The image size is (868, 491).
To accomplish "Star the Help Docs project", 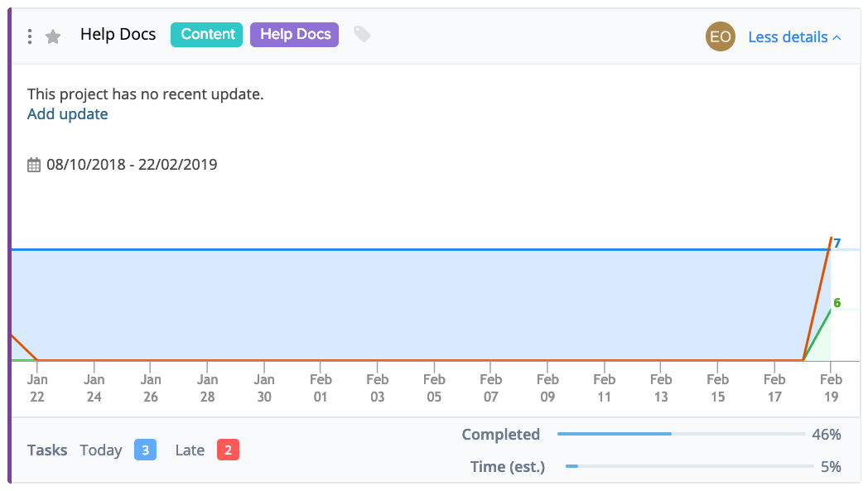I will pyautogui.click(x=53, y=36).
